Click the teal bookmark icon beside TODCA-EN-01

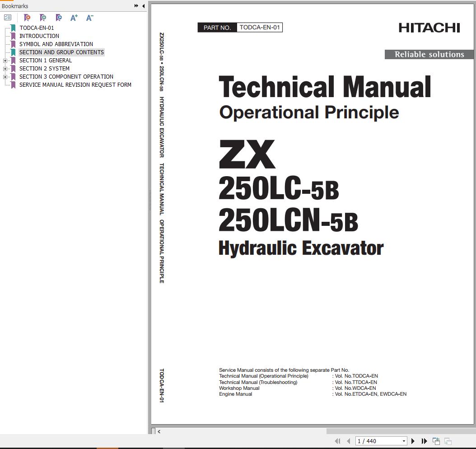coord(14,28)
